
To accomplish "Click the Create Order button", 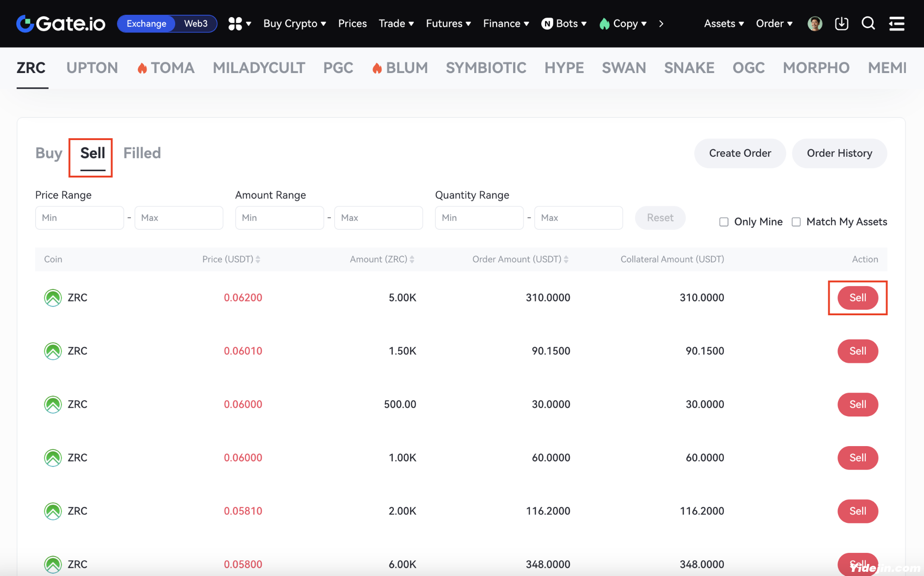I will 740,153.
